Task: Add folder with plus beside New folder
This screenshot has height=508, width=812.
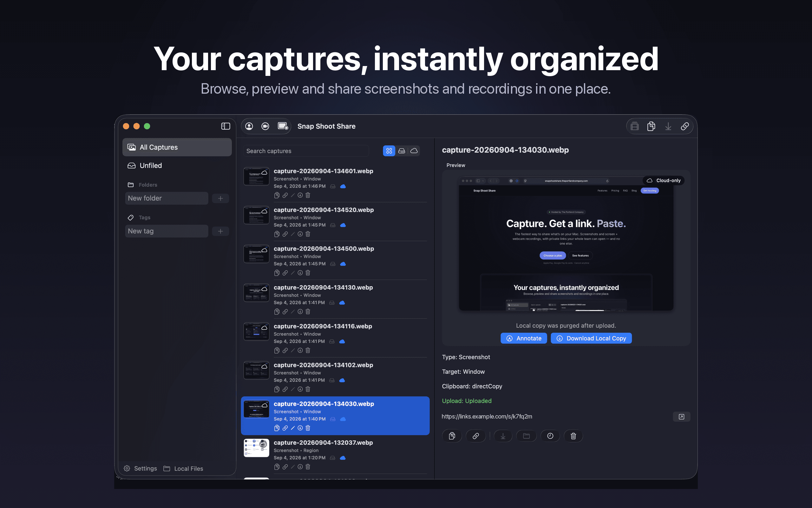Action: 220,198
